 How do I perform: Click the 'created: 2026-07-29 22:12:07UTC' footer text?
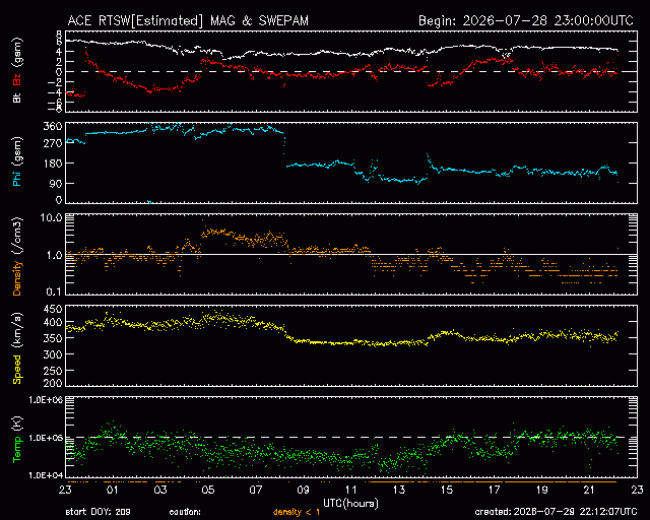556,512
